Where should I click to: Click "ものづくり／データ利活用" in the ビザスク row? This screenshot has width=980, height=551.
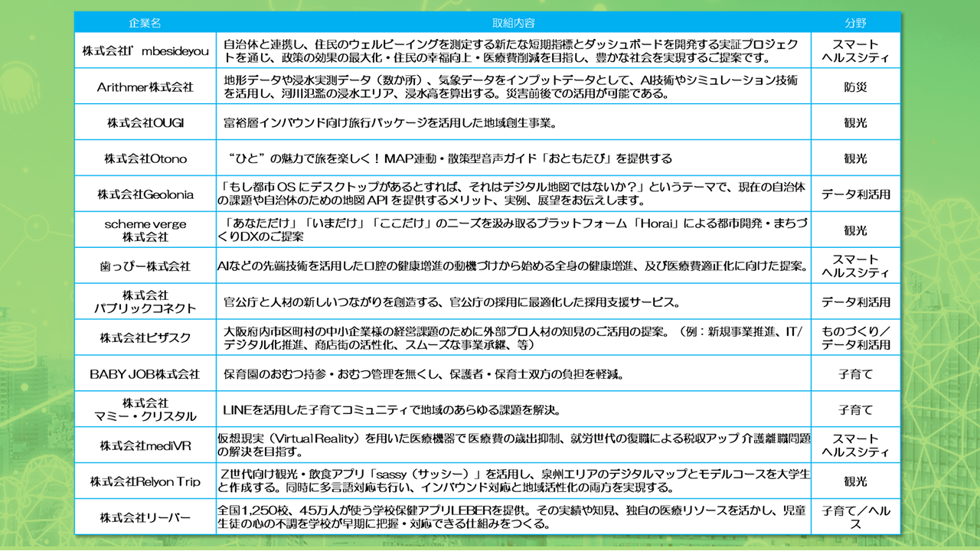pos(856,337)
